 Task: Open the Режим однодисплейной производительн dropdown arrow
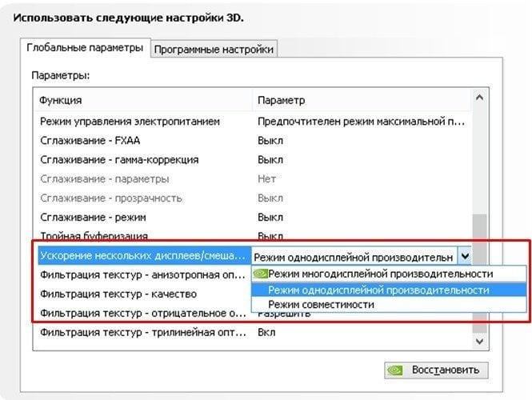(x=465, y=257)
